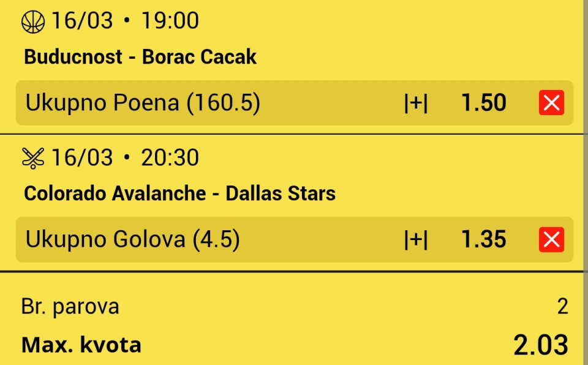Click the 1.35 odds value

(483, 239)
